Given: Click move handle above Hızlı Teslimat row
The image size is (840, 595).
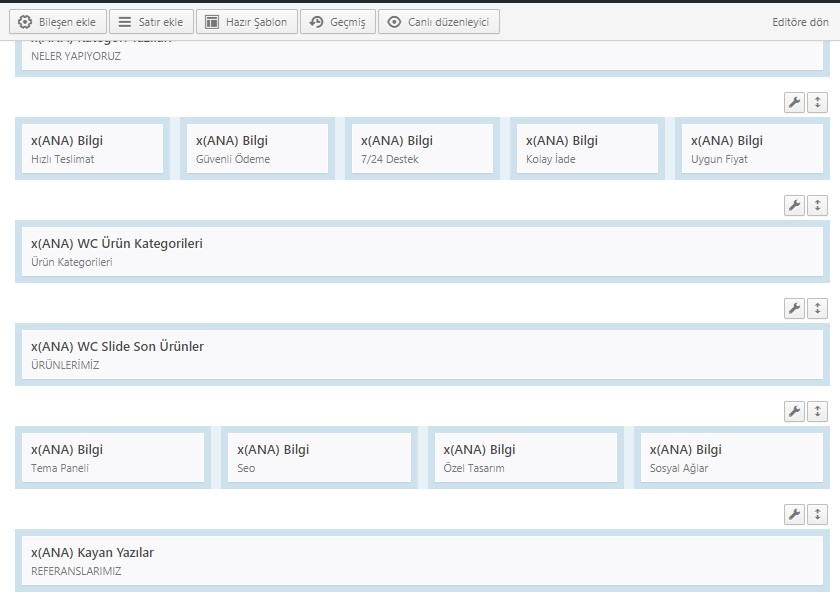Looking at the screenshot, I should tap(818, 102).
